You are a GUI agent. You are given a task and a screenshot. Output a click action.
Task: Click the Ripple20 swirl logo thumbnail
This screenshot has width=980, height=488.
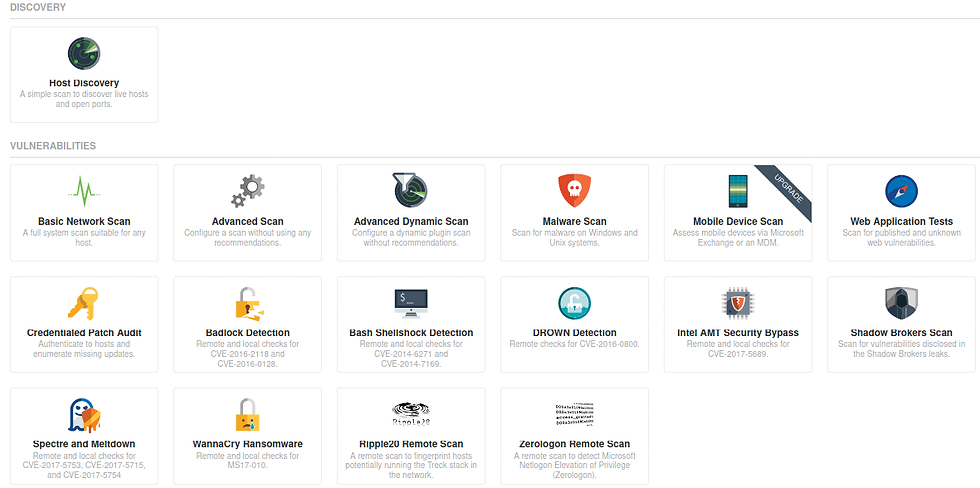411,415
